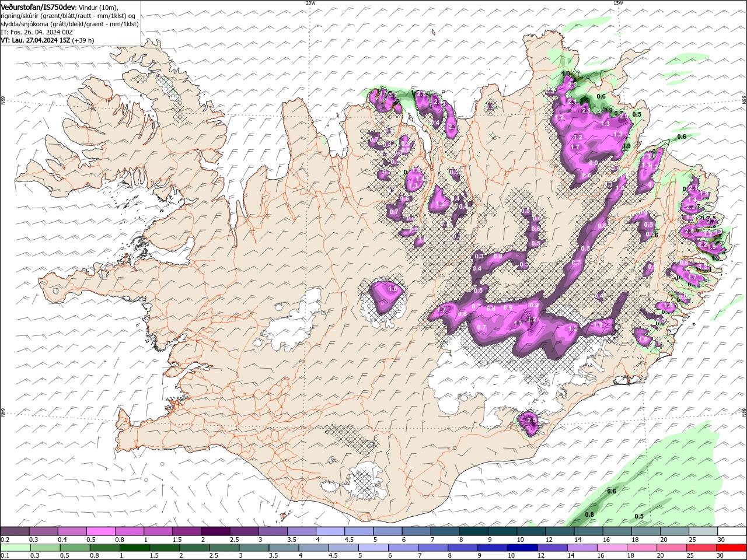The image size is (747, 560).
Task: Select white swatch at top legend's 30 end
Action: click(x=732, y=531)
